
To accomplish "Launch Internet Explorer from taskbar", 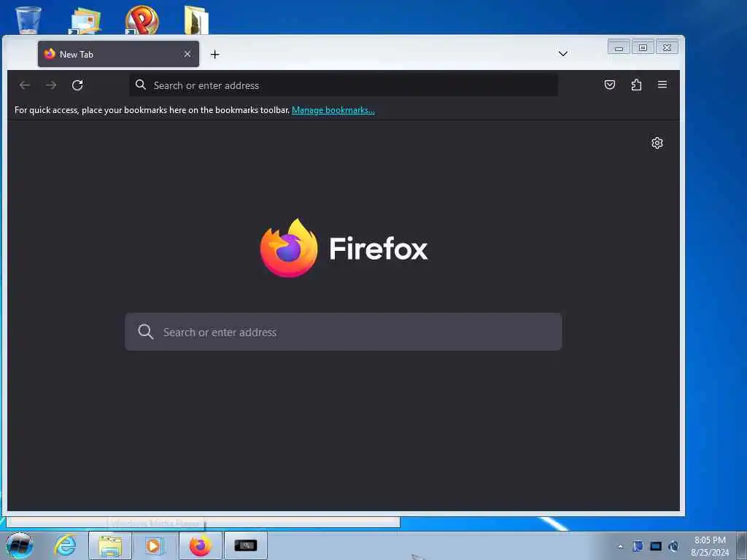I will 65,545.
